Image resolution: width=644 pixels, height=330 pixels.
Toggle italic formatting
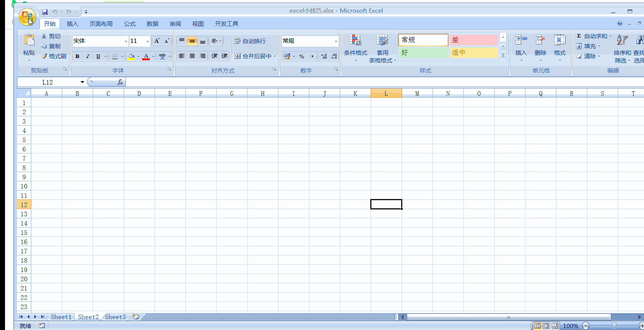[88, 56]
